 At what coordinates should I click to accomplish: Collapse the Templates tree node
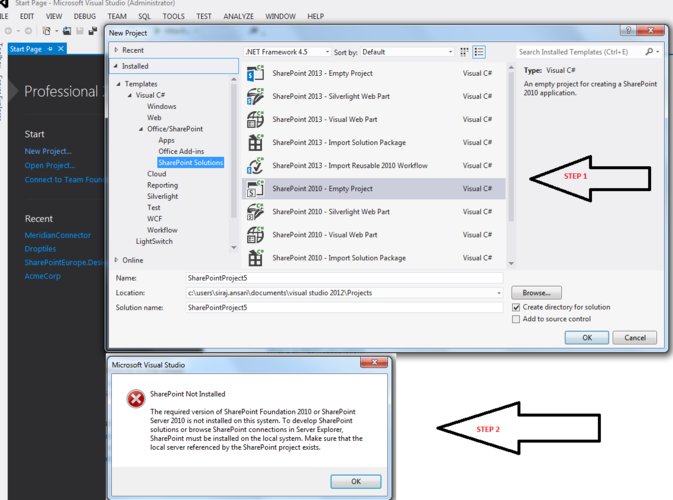point(118,84)
